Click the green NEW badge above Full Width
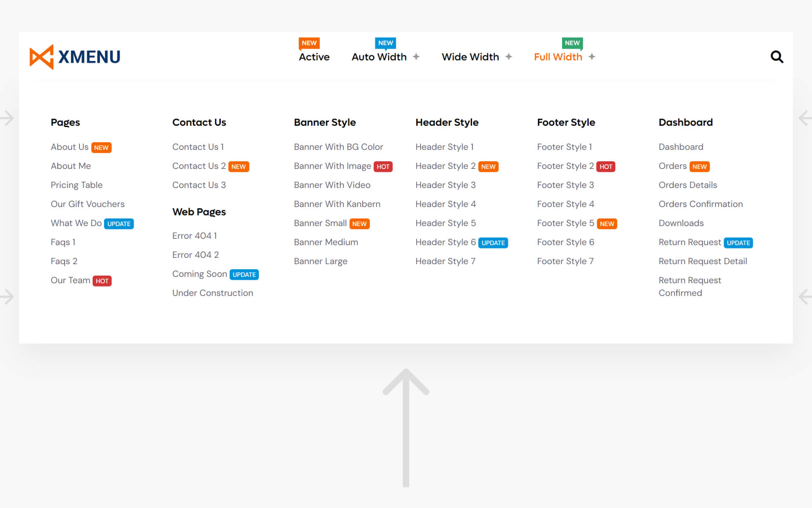Screen dimensions: 812x508 [572, 43]
